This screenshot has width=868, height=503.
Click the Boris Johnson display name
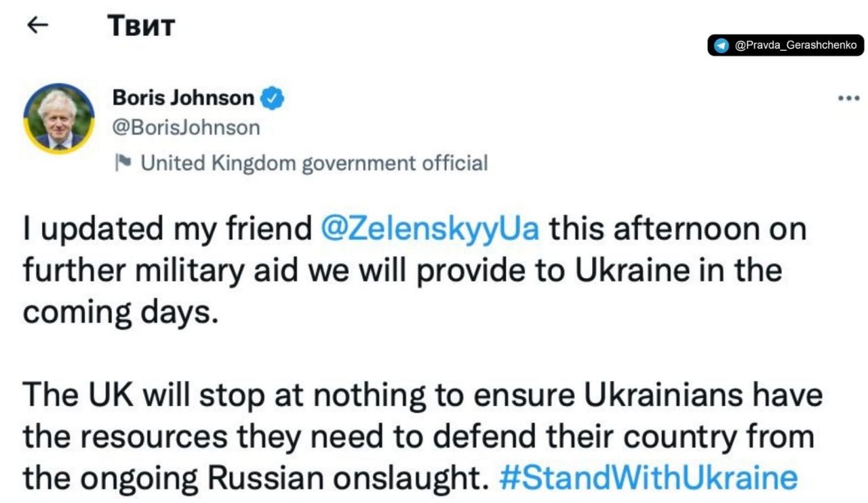[183, 98]
